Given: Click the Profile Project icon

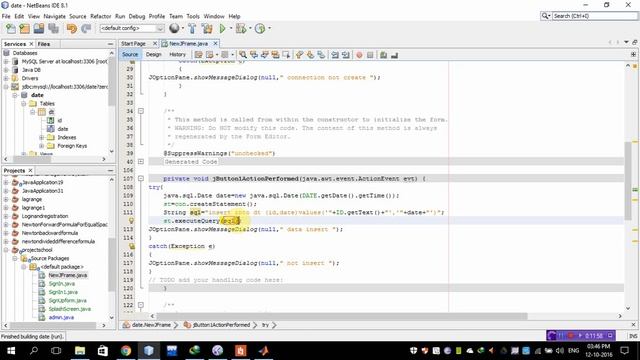Looking at the screenshot, I should click(260, 28).
